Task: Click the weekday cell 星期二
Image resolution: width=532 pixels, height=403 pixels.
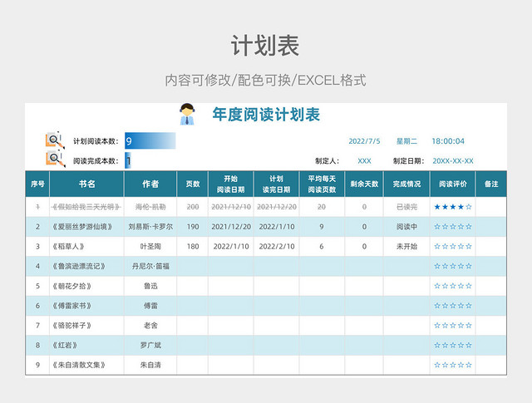Action: [x=406, y=141]
